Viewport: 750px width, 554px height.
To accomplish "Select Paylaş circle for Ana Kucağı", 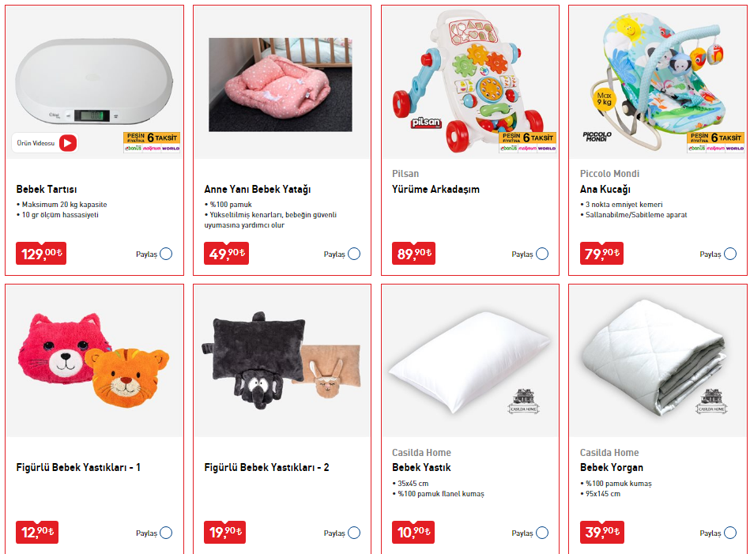I will pos(729,254).
